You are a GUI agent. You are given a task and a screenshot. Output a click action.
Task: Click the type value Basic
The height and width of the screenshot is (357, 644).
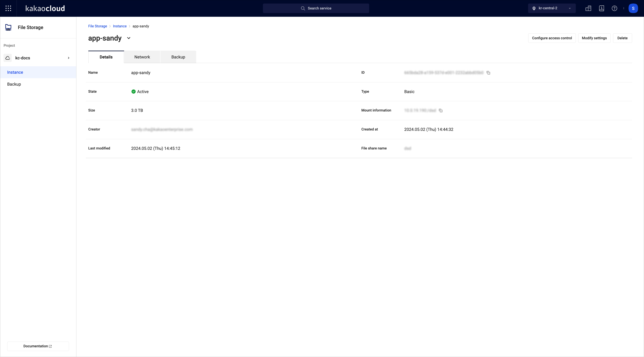(x=409, y=92)
